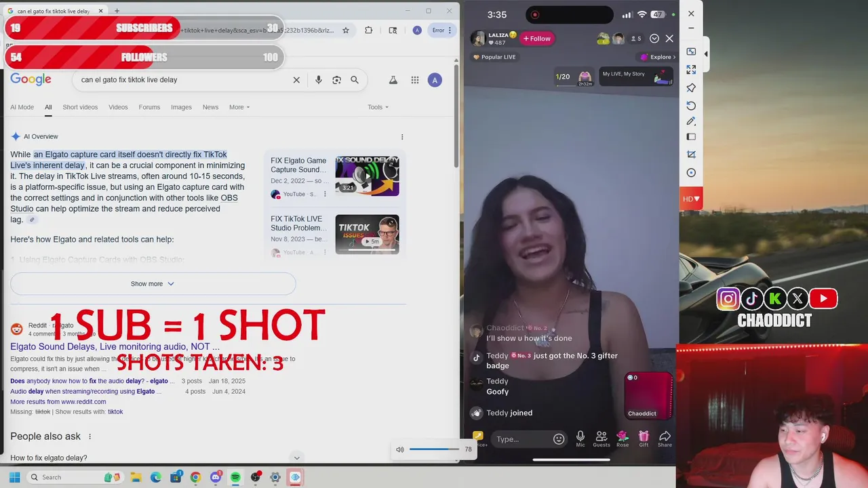Image resolution: width=868 pixels, height=488 pixels.
Task: Open the Google account avatar on the results page
Action: click(x=435, y=80)
